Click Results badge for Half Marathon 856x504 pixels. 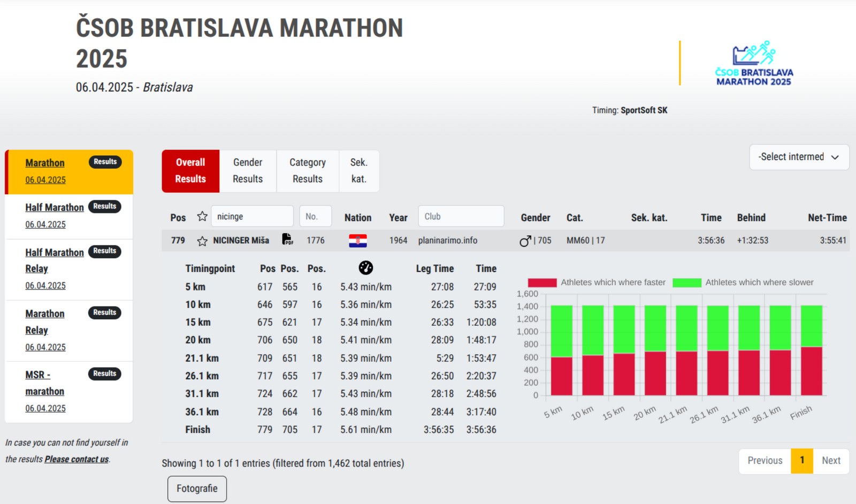click(105, 207)
